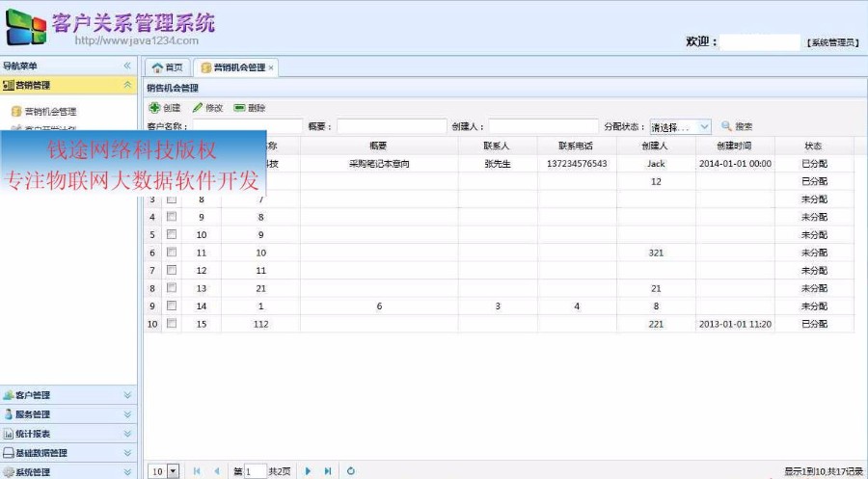Tick checkbox for row with ID 10
Image resolution: width=868 pixels, height=479 pixels.
pos(172,234)
